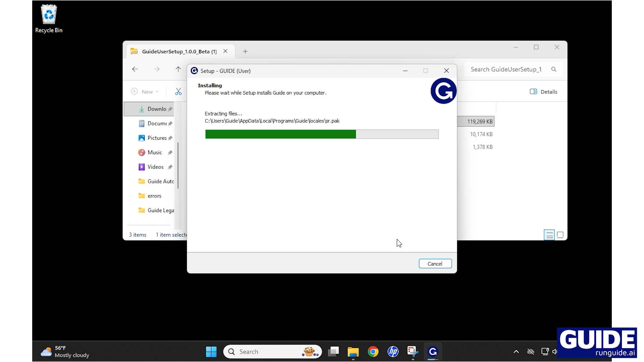Image resolution: width=644 pixels, height=362 pixels.
Task: Maximize the File Explorer window
Action: click(536, 47)
